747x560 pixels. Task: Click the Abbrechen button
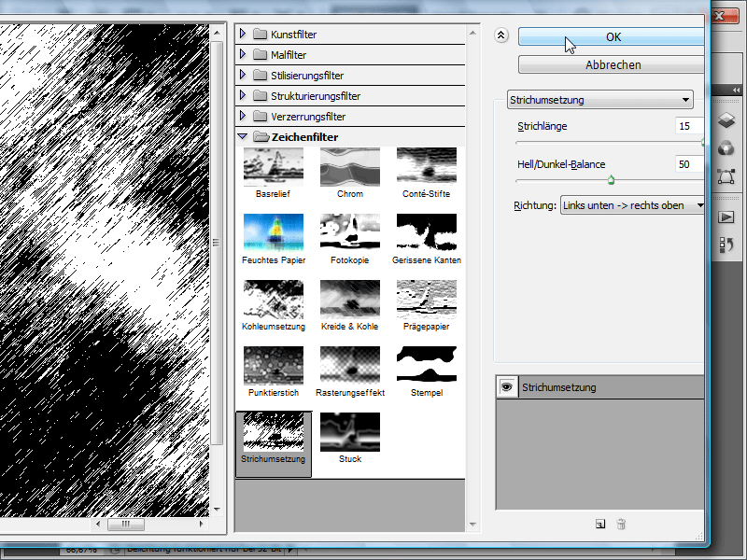click(611, 64)
